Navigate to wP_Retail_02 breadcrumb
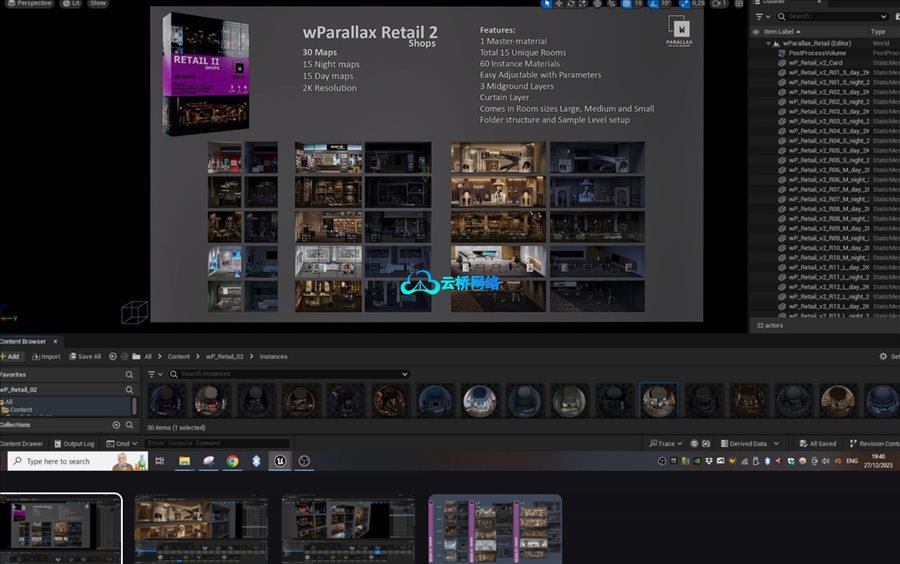Screen dimensions: 900x564 [x=224, y=356]
